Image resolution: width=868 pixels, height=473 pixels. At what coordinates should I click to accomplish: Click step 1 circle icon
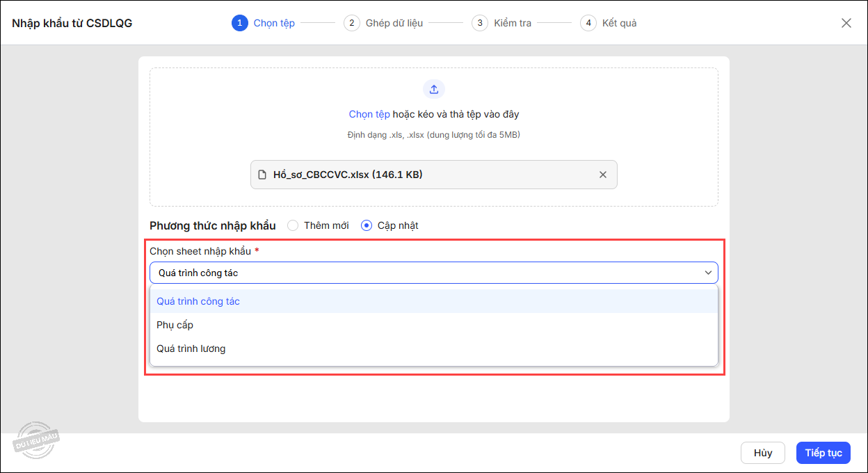point(239,23)
